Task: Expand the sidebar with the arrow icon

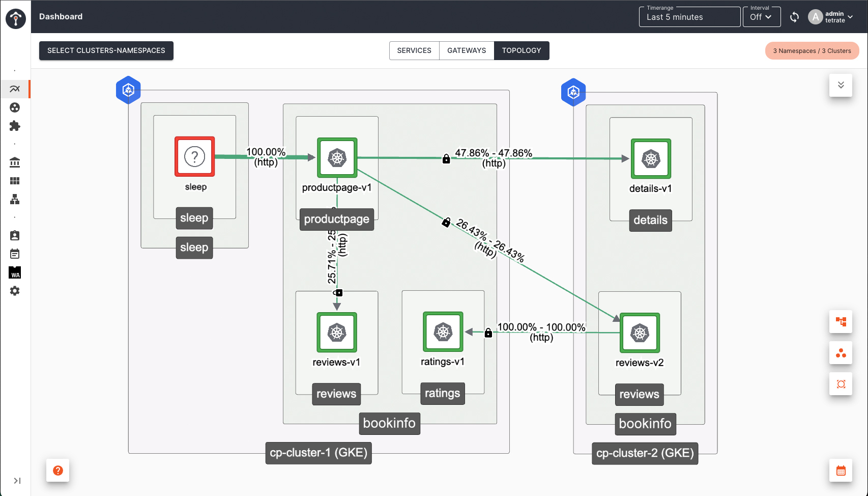Action: (x=17, y=481)
